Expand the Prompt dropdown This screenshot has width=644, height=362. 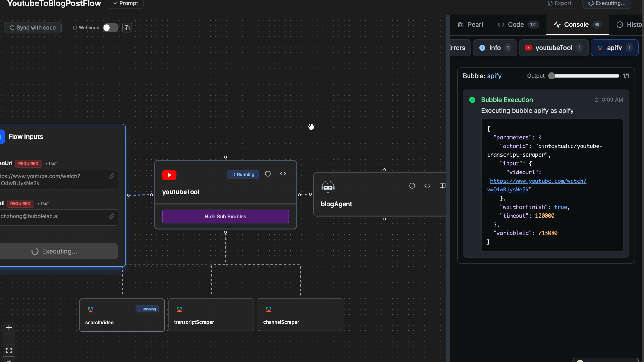(x=125, y=4)
